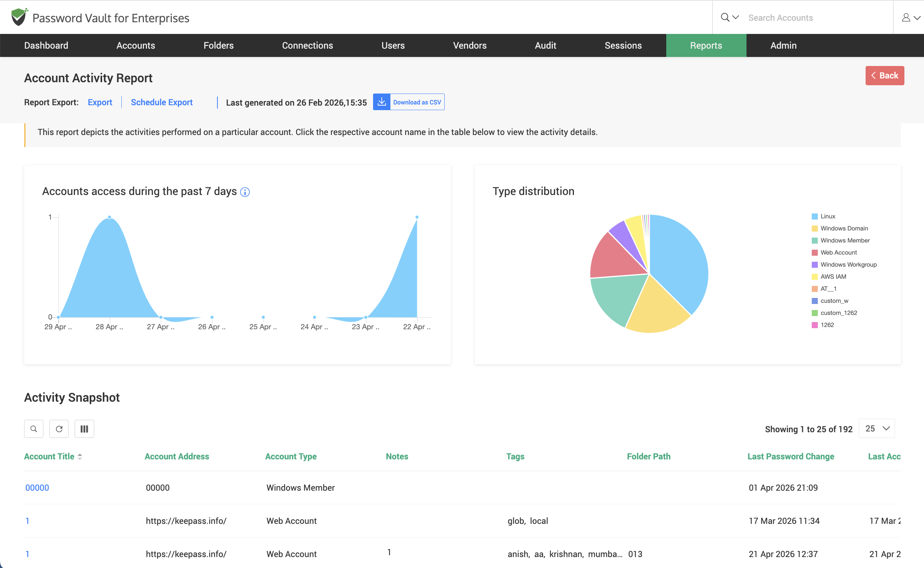Click the 25 Apr data point on chart

[263, 317]
